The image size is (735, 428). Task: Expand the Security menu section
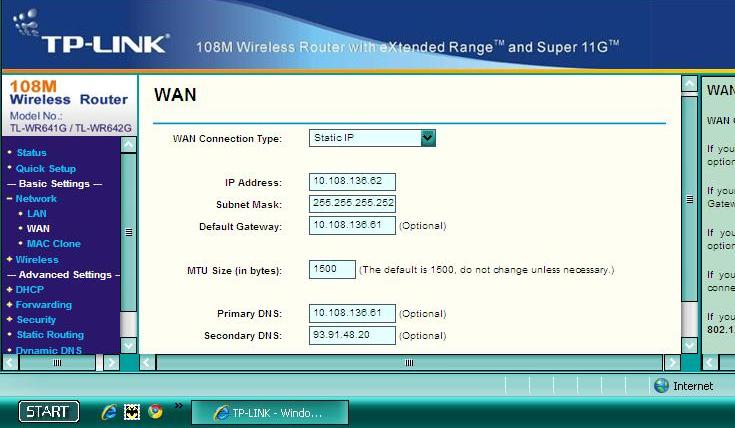coord(36,320)
